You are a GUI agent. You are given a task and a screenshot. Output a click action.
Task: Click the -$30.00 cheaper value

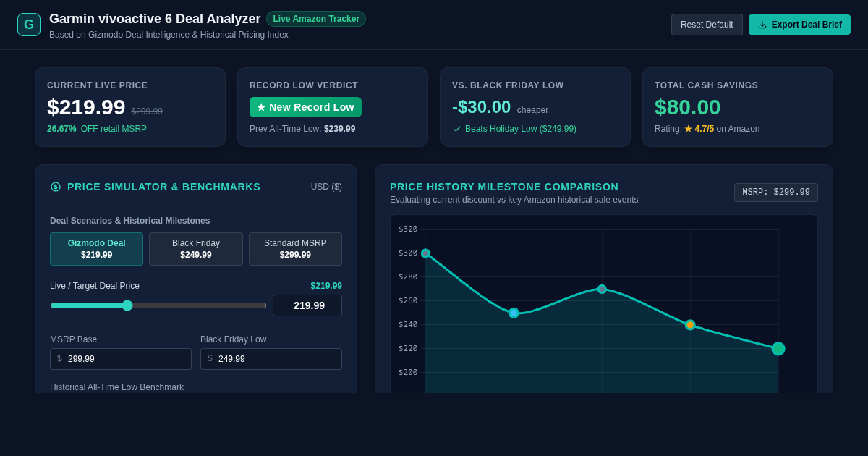click(x=481, y=107)
